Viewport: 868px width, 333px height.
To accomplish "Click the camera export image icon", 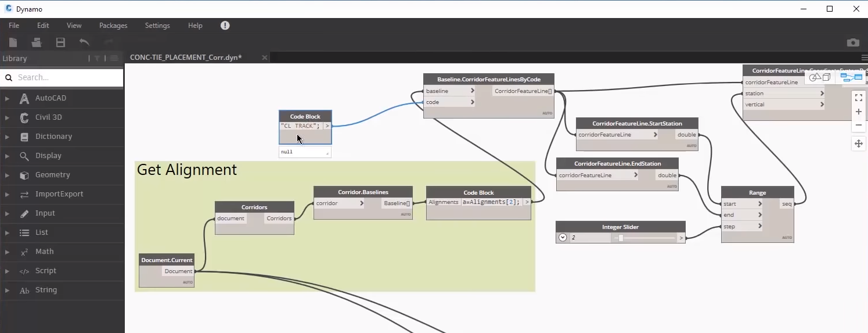I will (853, 42).
